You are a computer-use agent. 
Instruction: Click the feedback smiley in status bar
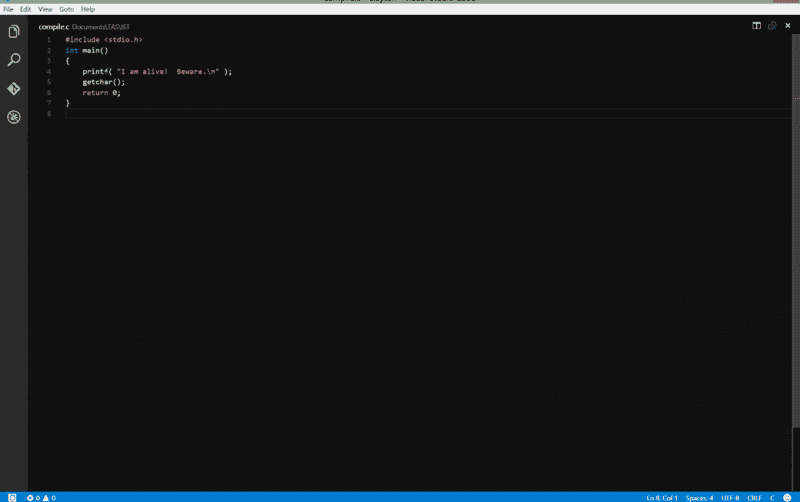(789, 497)
